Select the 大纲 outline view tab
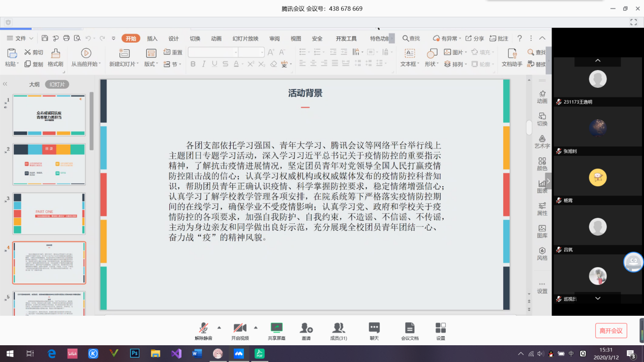Screen dimensions: 644x362 pos(34,85)
